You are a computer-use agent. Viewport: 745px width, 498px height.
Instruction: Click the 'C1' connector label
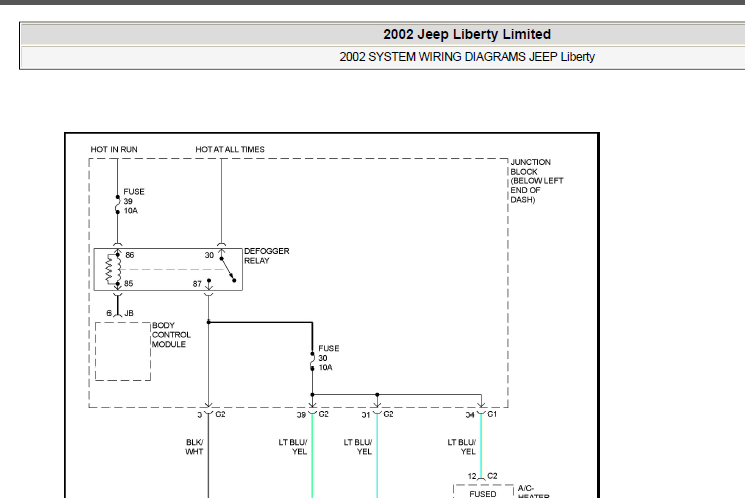click(492, 414)
